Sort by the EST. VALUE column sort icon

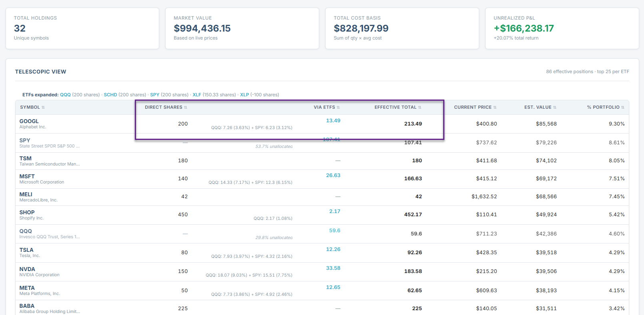[555, 108]
